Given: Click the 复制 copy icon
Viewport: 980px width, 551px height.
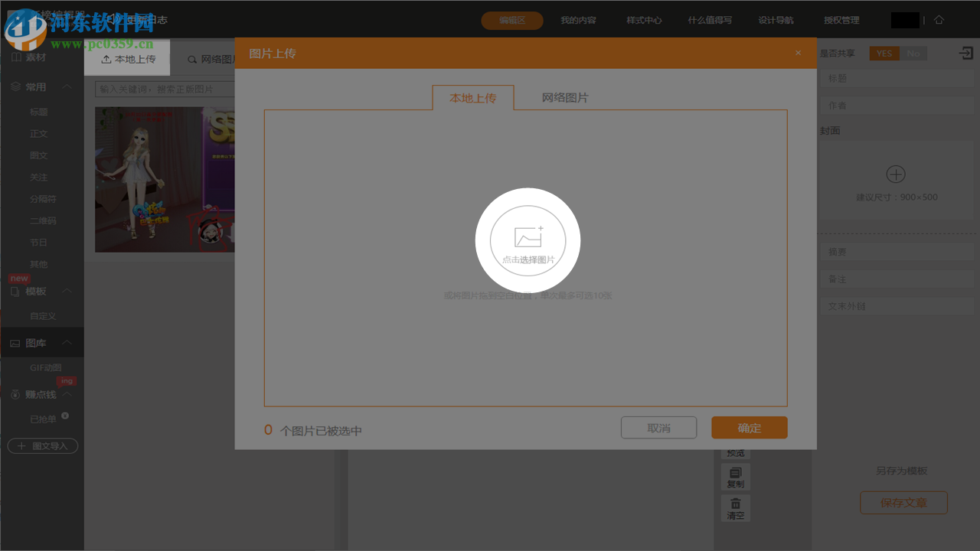Looking at the screenshot, I should [x=736, y=478].
